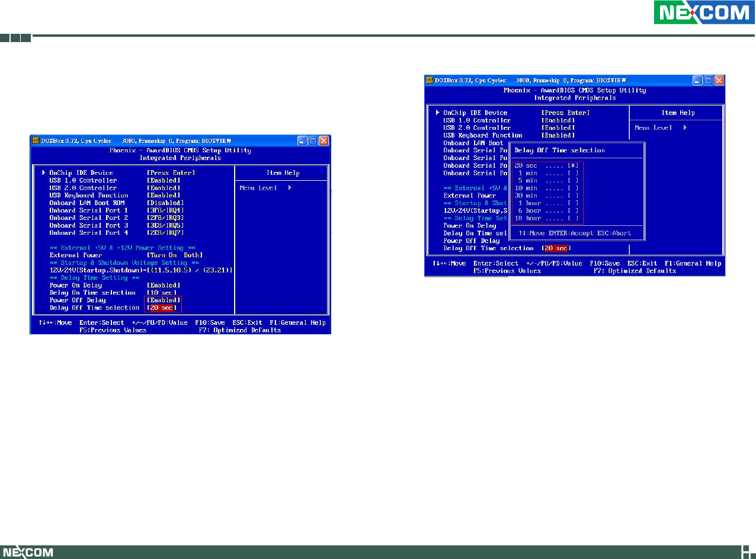Click the Startup & Shutdown Voltage Setting heading

(x=124, y=263)
